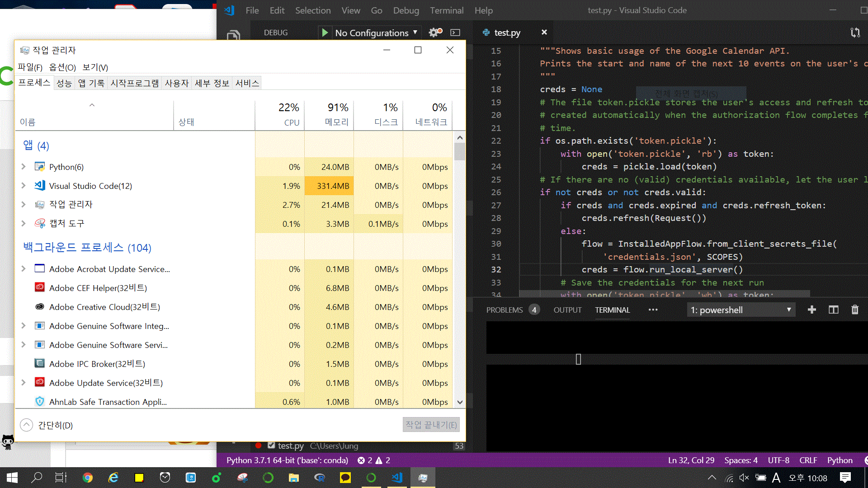Open the Debug Console icon
Viewport: 868px width, 488px height.
click(455, 33)
